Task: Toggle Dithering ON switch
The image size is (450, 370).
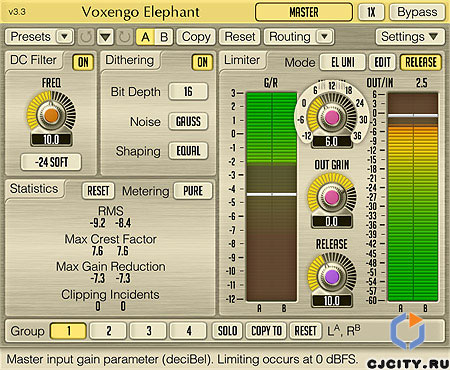Action: (202, 62)
